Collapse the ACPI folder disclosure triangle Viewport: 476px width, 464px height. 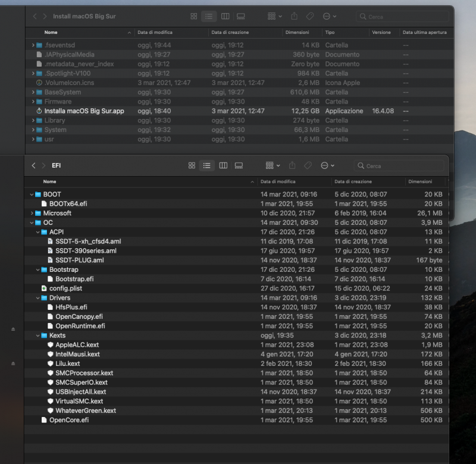tap(38, 232)
